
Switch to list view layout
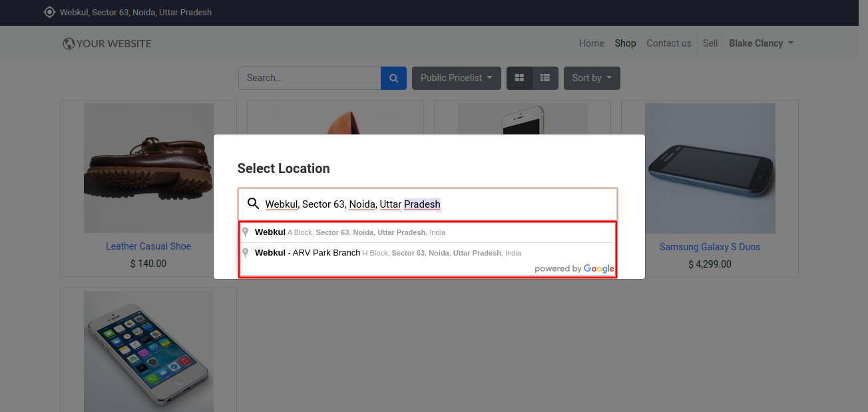pos(544,78)
